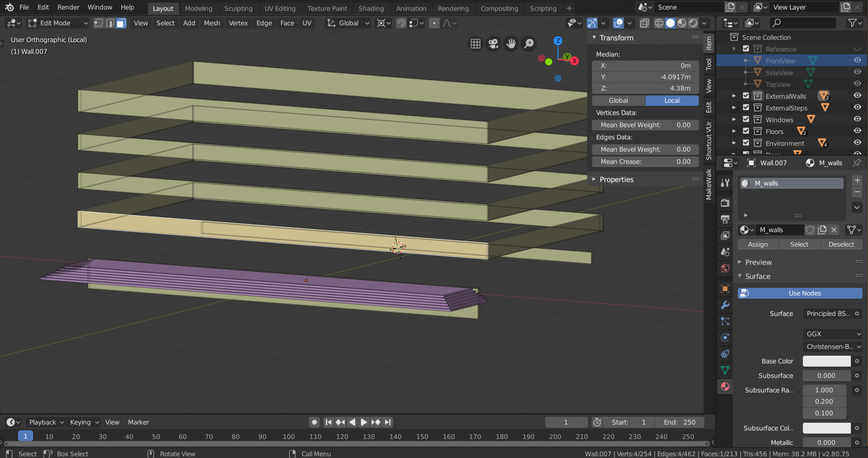Switch to Edge select mode
Viewport: 868px width, 458px height.
click(110, 23)
